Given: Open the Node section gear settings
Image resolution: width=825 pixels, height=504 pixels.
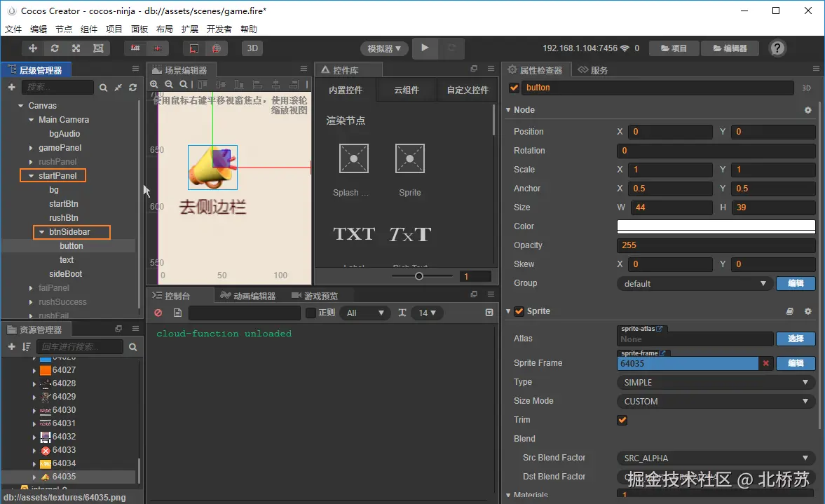Looking at the screenshot, I should pos(808,110).
